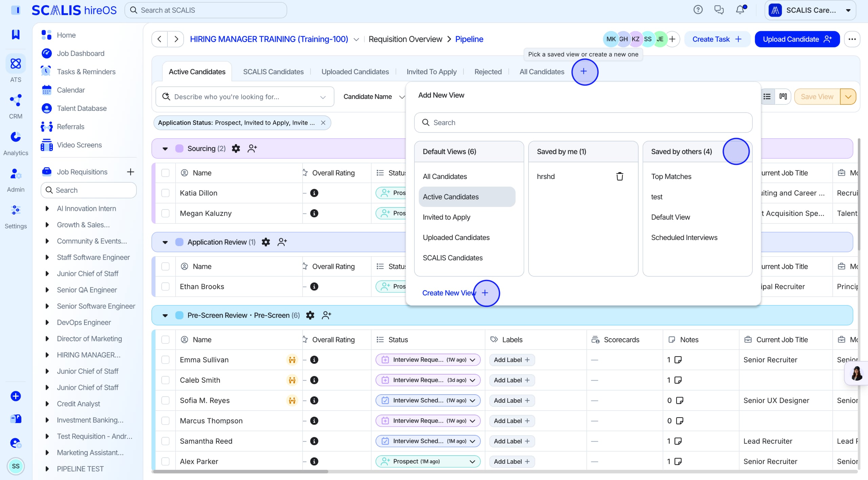Click the Sourcing stage purple color swatch
Screen dimensions: 868x480
coord(179,148)
